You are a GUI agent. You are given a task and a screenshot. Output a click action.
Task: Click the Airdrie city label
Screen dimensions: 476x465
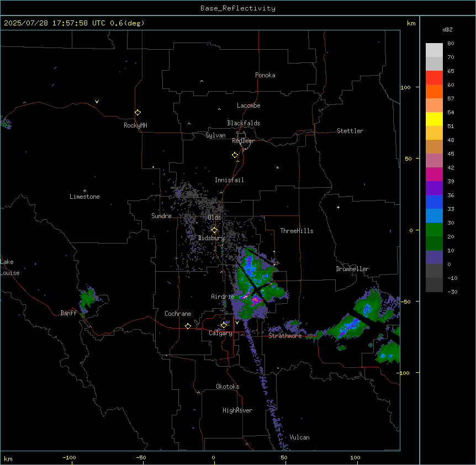coord(223,297)
